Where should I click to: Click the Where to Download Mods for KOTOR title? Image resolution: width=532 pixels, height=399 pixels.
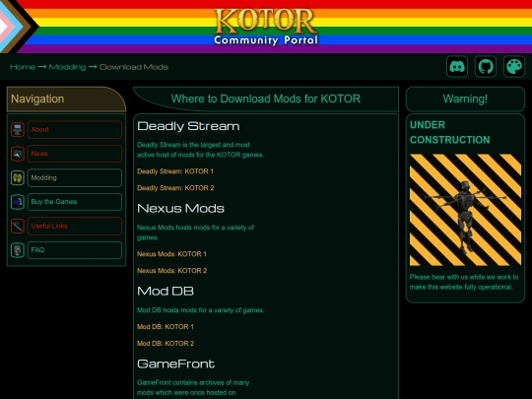pyautogui.click(x=266, y=99)
